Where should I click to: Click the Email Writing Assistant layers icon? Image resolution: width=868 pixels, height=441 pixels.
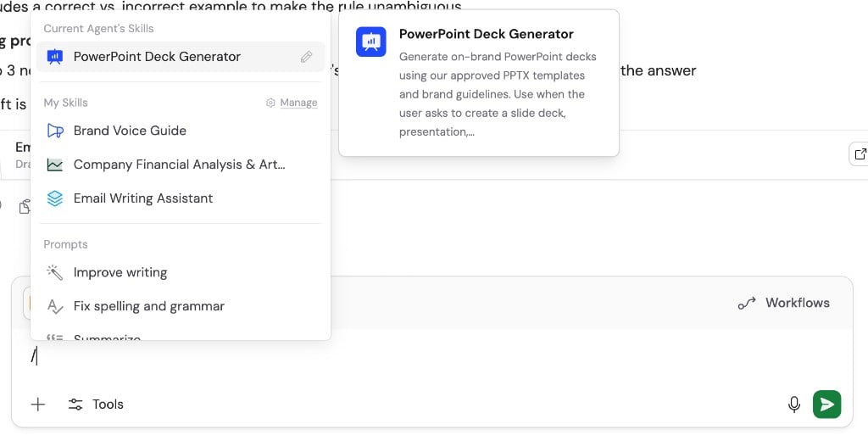(x=55, y=198)
